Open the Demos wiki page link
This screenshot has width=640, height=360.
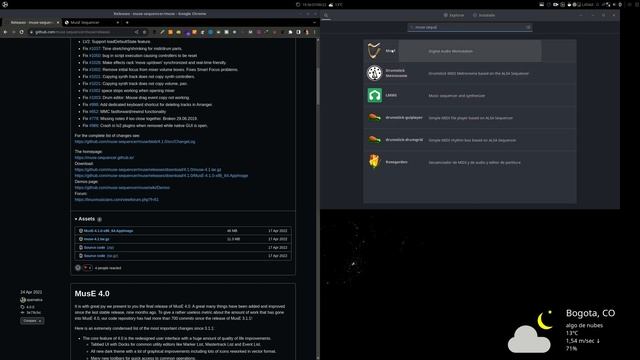coord(122,188)
